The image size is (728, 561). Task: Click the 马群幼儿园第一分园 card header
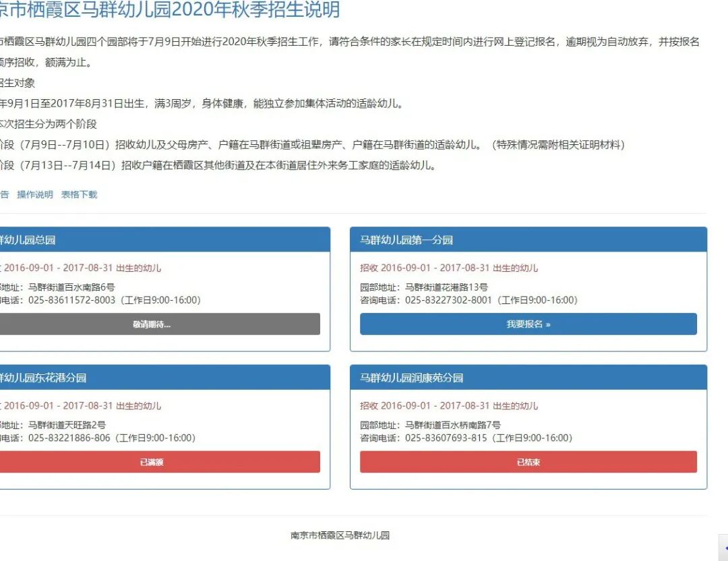528,239
